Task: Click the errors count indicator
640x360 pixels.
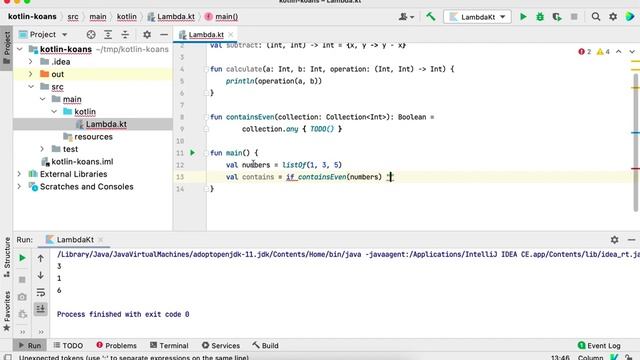Action: (x=584, y=52)
